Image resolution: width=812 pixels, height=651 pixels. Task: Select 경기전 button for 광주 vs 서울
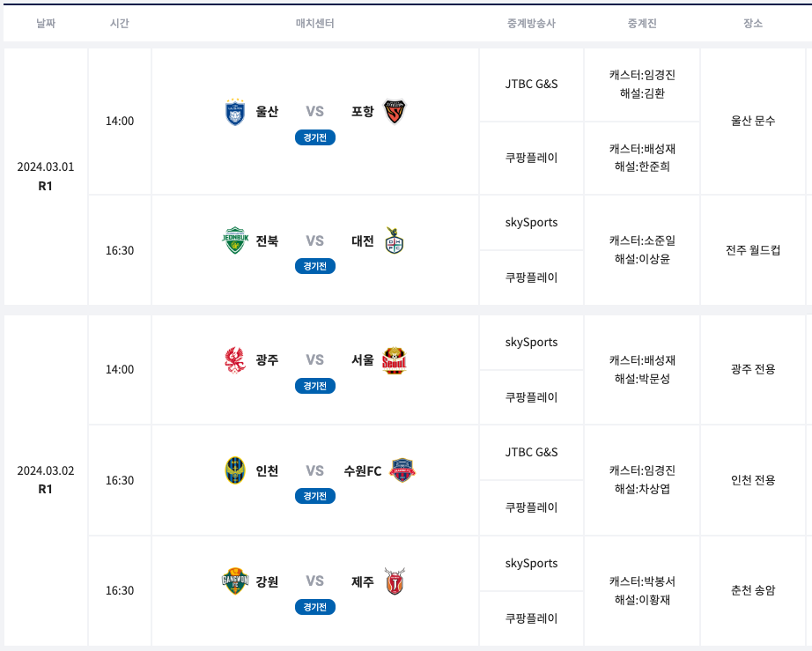point(315,386)
